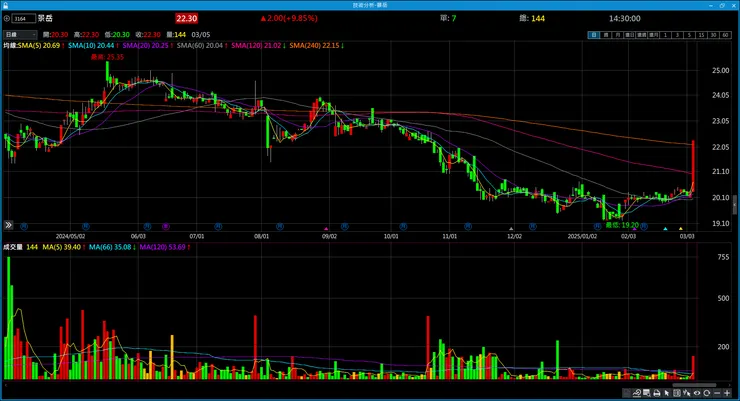The image size is (740, 401).
Task: Click the scrollbar left arrow below volume chart
Action: tap(5, 385)
